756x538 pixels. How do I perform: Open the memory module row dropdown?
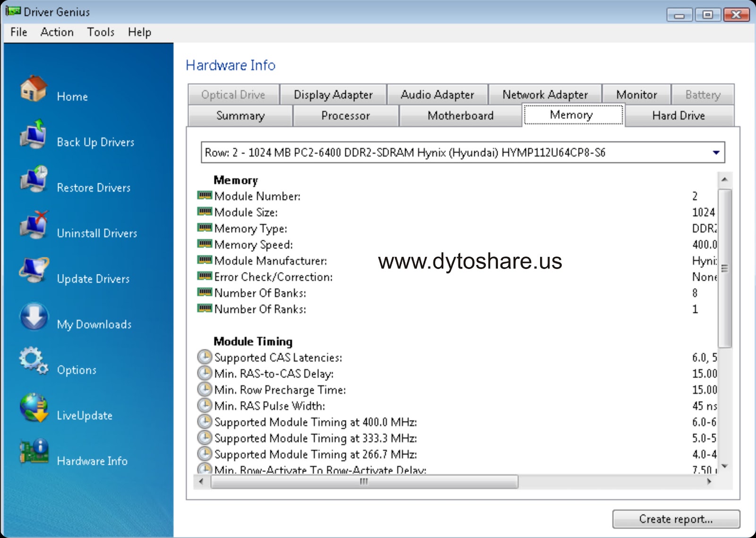coord(716,152)
